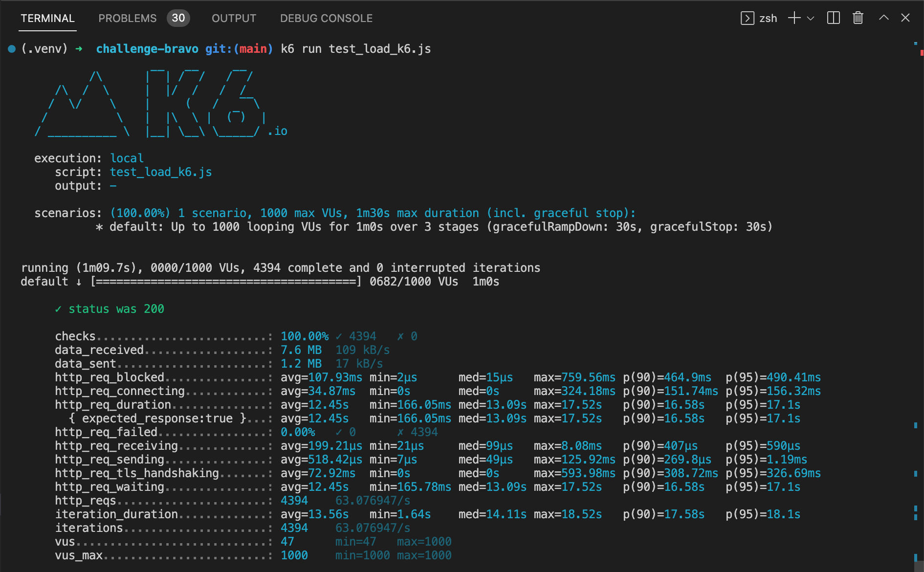This screenshot has width=924, height=572.
Task: Click the test_load_k6.js script link
Action: pyautogui.click(x=161, y=172)
